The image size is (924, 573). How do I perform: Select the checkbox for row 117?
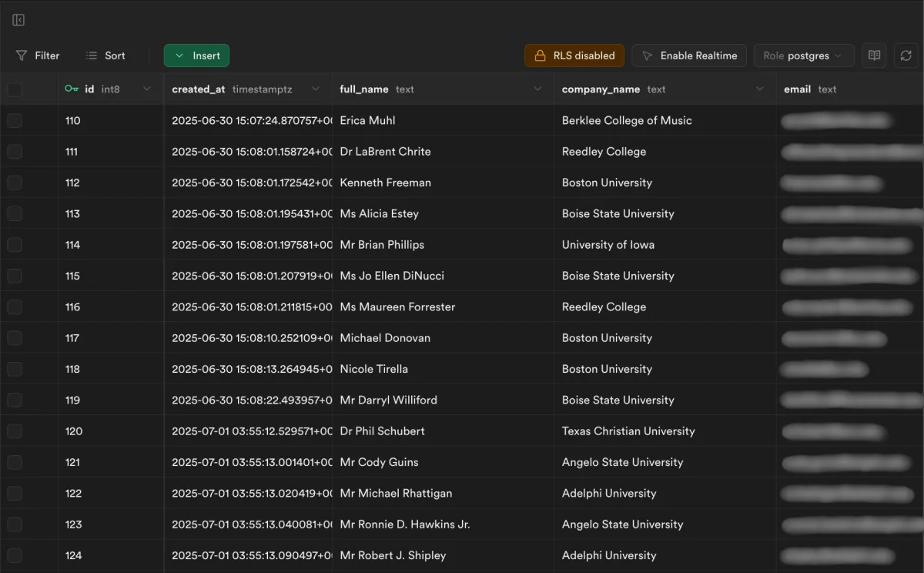pyautogui.click(x=15, y=338)
